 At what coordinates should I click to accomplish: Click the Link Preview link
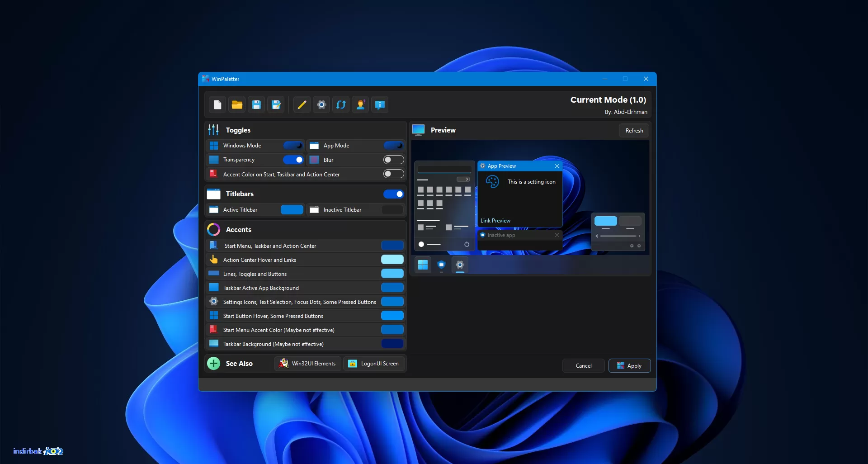[x=495, y=221]
